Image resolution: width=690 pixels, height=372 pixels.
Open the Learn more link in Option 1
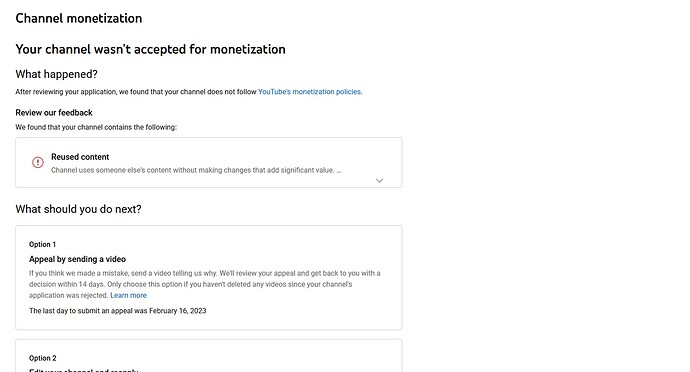tap(128, 295)
